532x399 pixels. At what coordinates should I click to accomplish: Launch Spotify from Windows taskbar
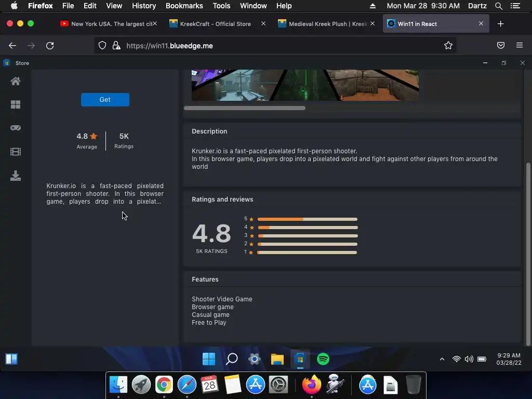point(323,359)
